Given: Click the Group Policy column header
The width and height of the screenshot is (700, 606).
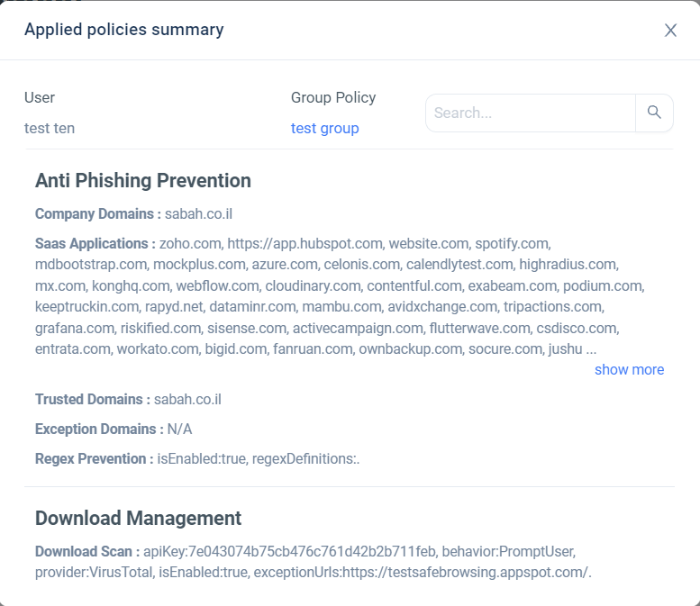Looking at the screenshot, I should pyautogui.click(x=333, y=97).
